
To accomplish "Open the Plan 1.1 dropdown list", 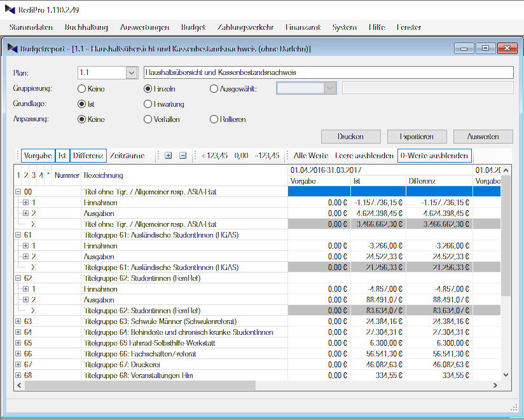I will 131,73.
